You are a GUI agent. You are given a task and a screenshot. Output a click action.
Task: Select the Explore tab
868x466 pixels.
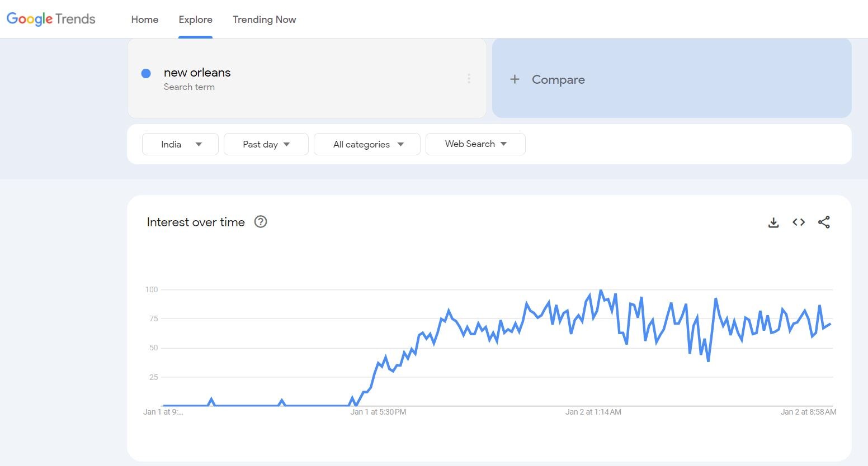[x=195, y=20]
